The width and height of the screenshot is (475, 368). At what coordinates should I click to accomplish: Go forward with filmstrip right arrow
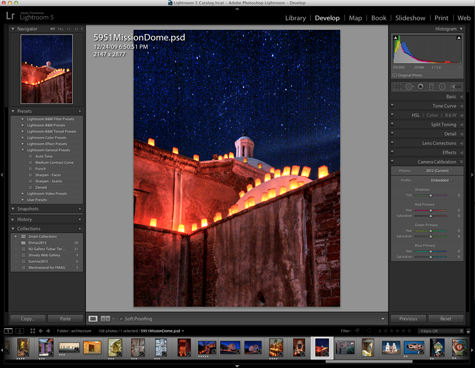point(48,331)
